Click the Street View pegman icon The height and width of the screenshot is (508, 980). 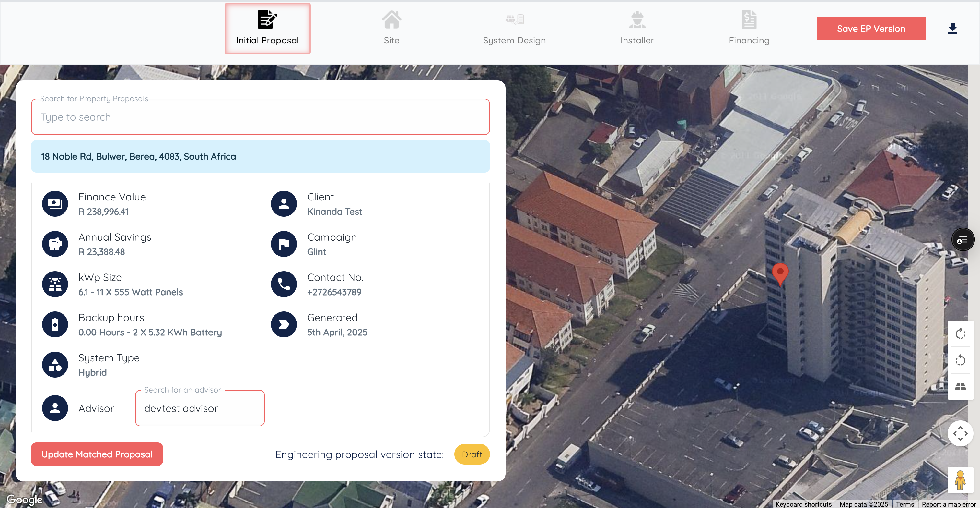pyautogui.click(x=960, y=480)
